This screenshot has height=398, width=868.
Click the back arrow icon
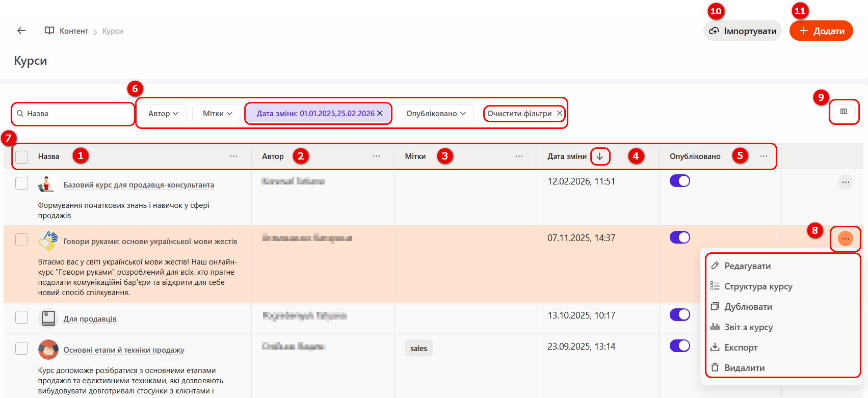(21, 31)
